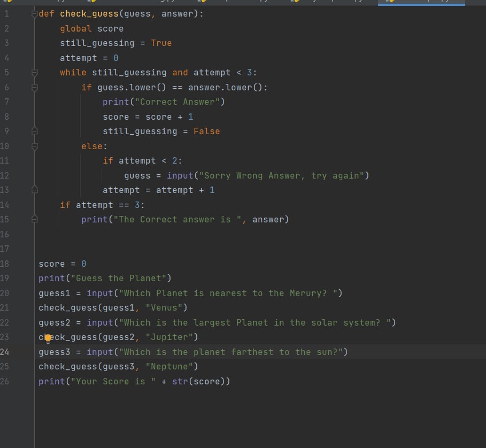Click the fold end marker beside still_guessing = False

coord(35,131)
